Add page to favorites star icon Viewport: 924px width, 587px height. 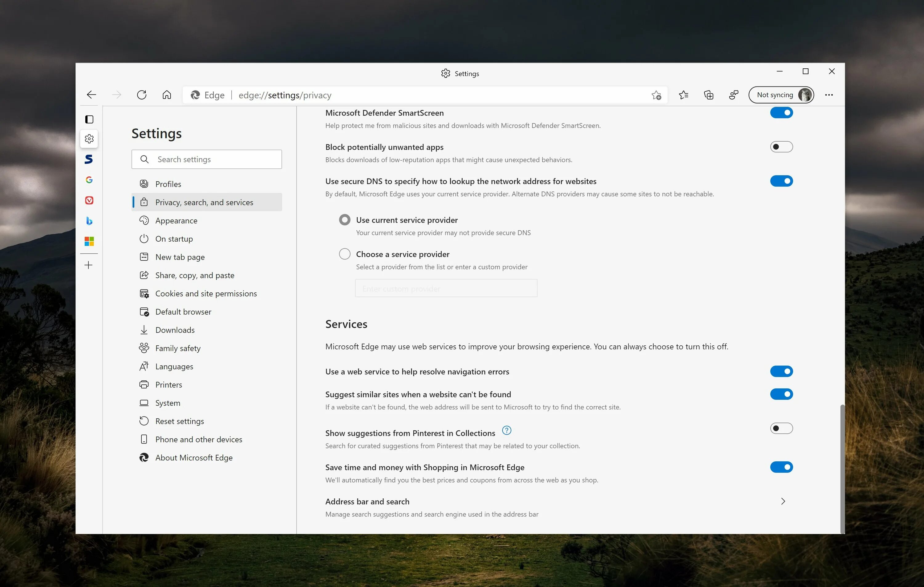(x=656, y=95)
